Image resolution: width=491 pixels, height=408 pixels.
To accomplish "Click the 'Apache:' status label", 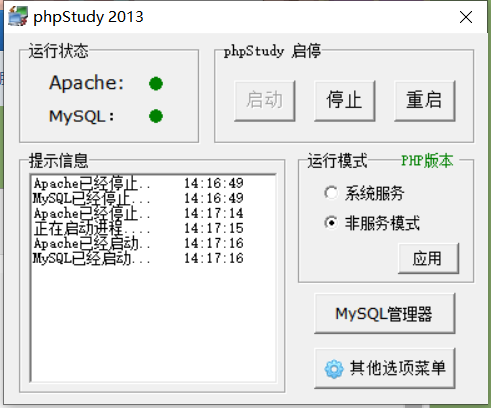I will 87,83.
